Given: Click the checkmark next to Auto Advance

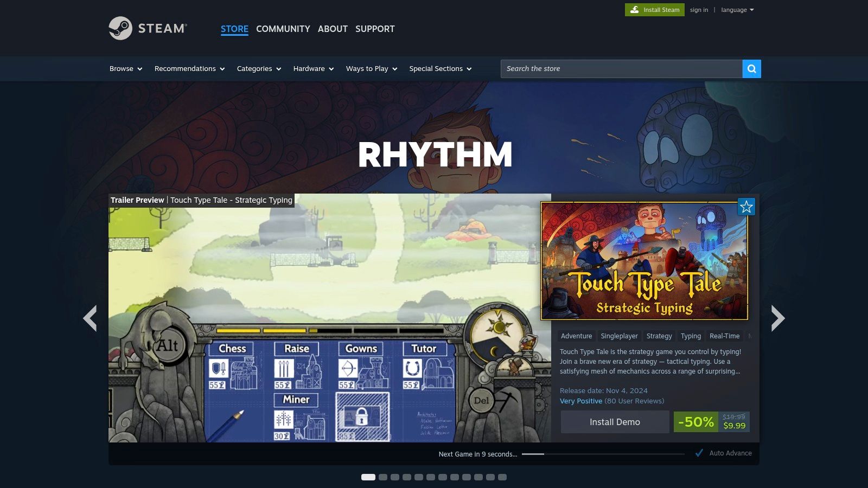Looking at the screenshot, I should click(699, 453).
